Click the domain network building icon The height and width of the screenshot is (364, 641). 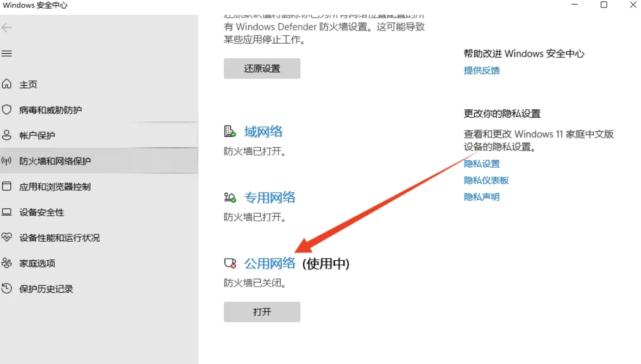coord(230,132)
